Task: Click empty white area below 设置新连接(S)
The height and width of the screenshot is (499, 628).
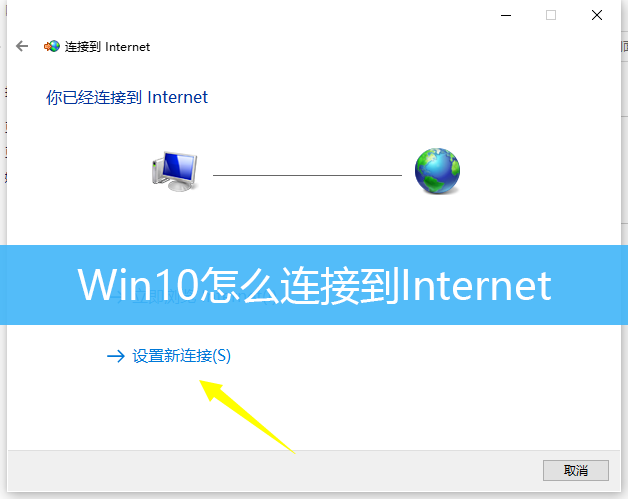Action: pos(401,400)
